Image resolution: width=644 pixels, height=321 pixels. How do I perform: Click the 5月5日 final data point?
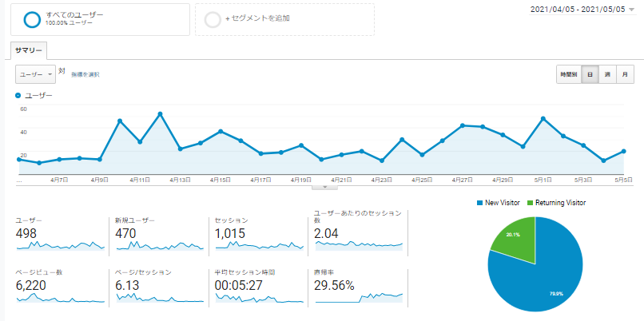pyautogui.click(x=623, y=151)
